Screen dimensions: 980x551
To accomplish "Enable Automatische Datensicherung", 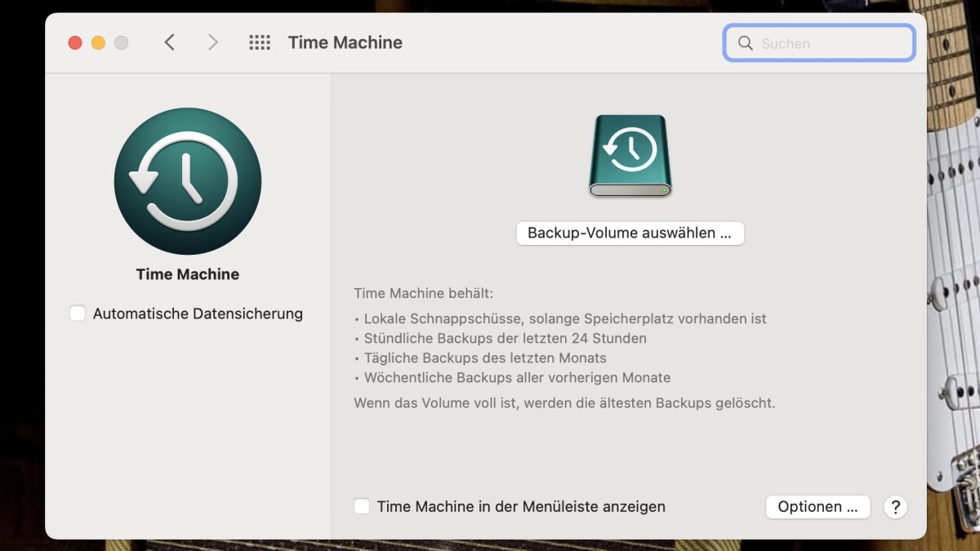I will [x=78, y=313].
